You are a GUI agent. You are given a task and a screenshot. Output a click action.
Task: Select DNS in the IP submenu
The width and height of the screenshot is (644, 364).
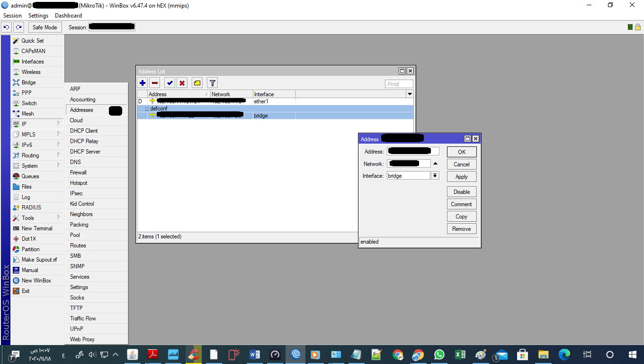pyautogui.click(x=96, y=162)
